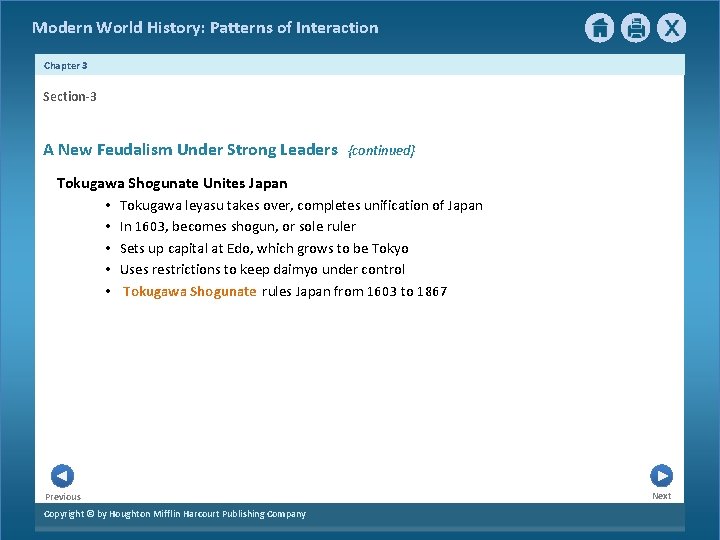Screen dimensions: 720x540
Task: Click bullet about Tokugawa Ieyasu takes over
Action: click(301, 205)
